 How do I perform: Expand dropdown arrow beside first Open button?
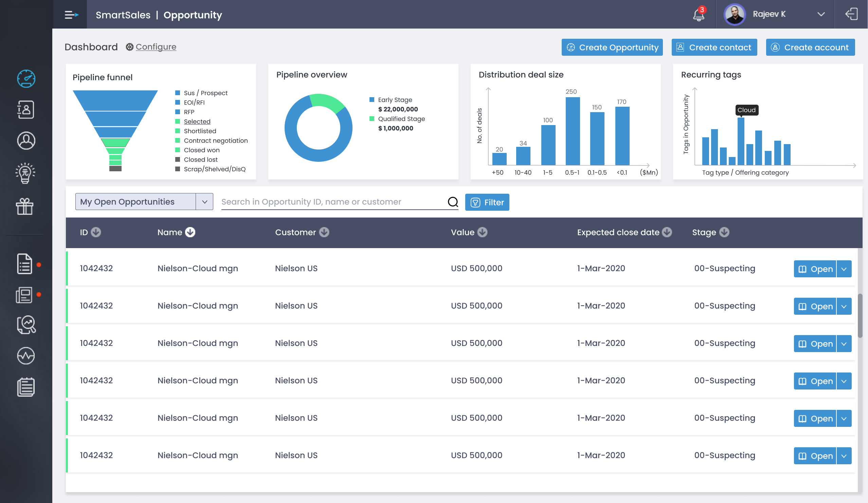844,269
